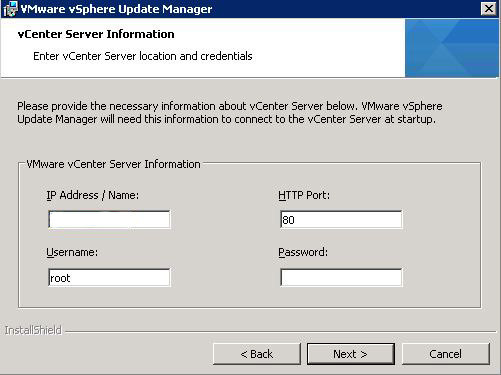
Task: Cancel the installation wizard
Action: pyautogui.click(x=446, y=354)
